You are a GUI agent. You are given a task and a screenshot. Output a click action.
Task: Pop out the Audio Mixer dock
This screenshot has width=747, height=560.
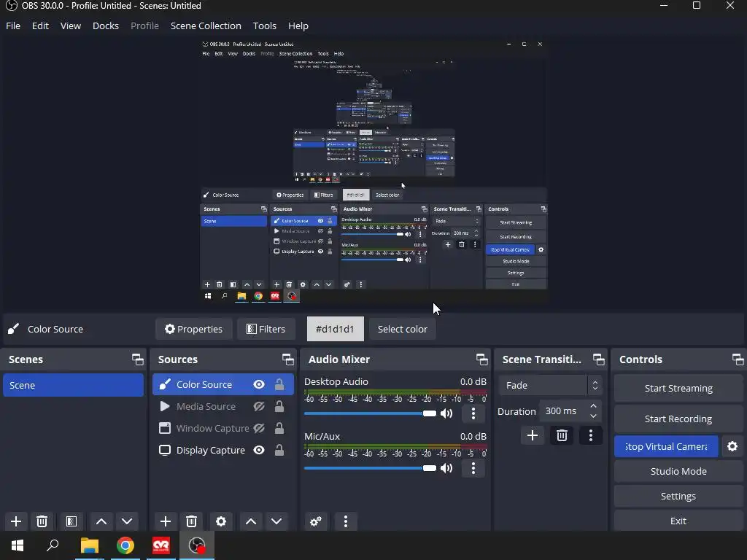point(481,359)
